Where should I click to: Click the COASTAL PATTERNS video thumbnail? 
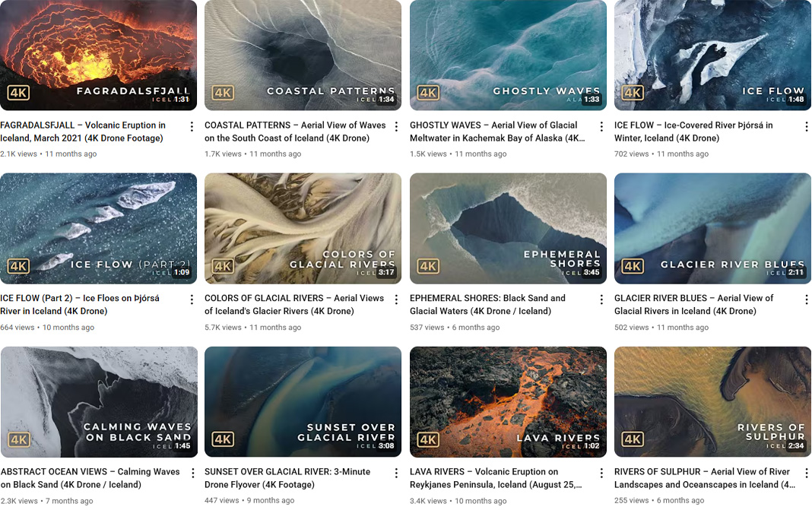pyautogui.click(x=303, y=55)
